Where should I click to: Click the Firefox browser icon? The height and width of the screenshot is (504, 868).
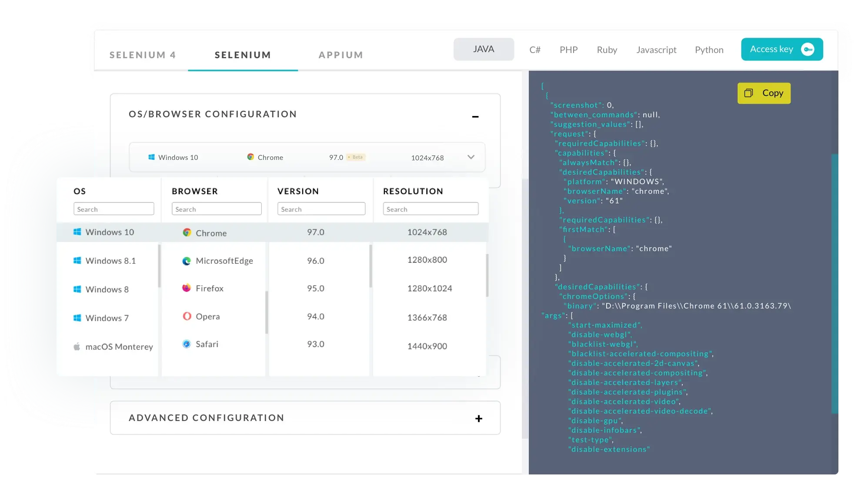point(187,288)
